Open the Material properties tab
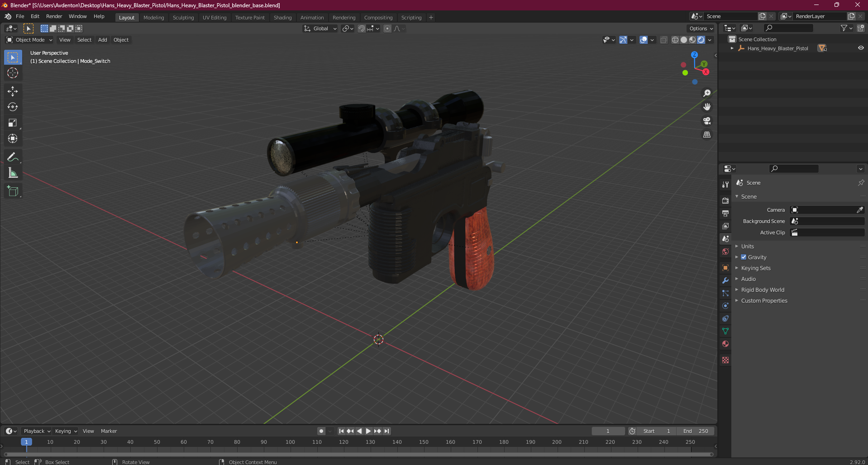This screenshot has width=868, height=465. point(725,344)
